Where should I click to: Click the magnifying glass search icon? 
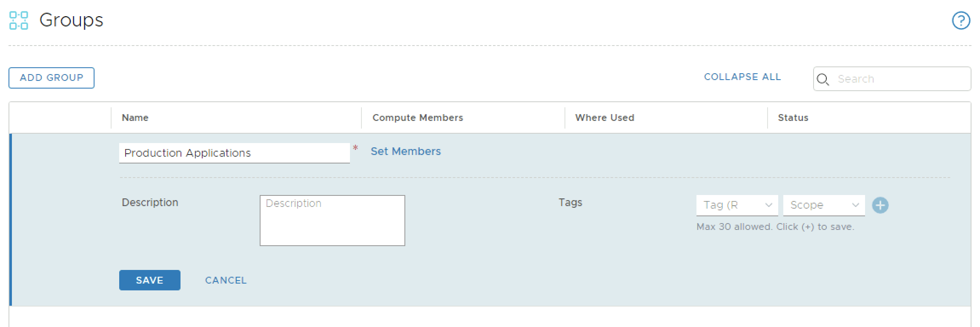pyautogui.click(x=823, y=80)
